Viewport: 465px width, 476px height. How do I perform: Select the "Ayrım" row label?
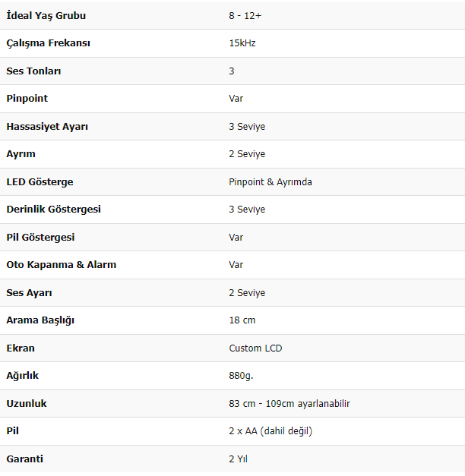click(21, 154)
